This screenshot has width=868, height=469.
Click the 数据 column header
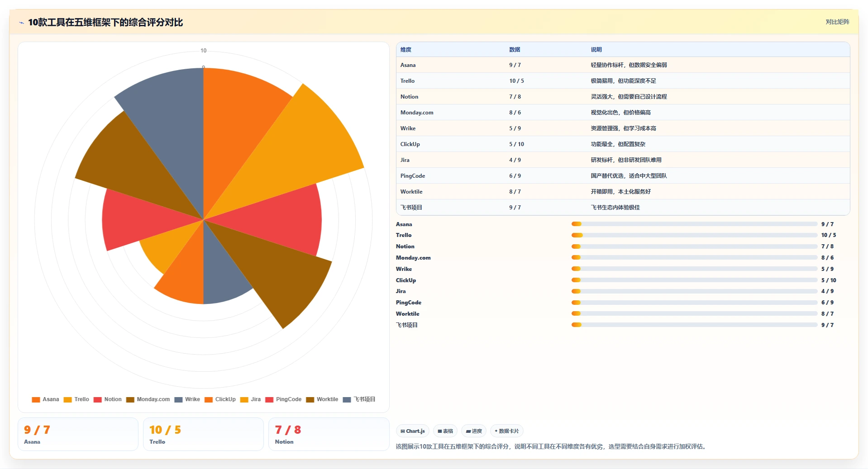(515, 50)
